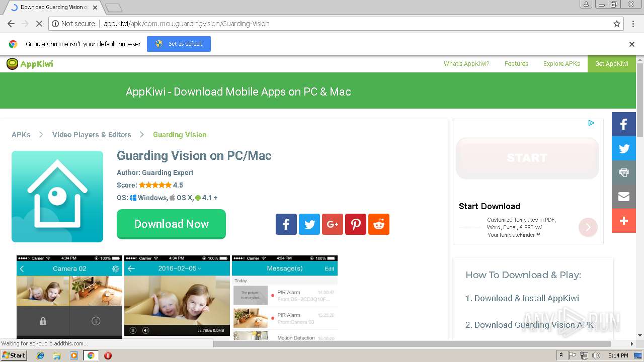Click Author: Guarding Expert text
The height and width of the screenshot is (362, 644).
(155, 172)
